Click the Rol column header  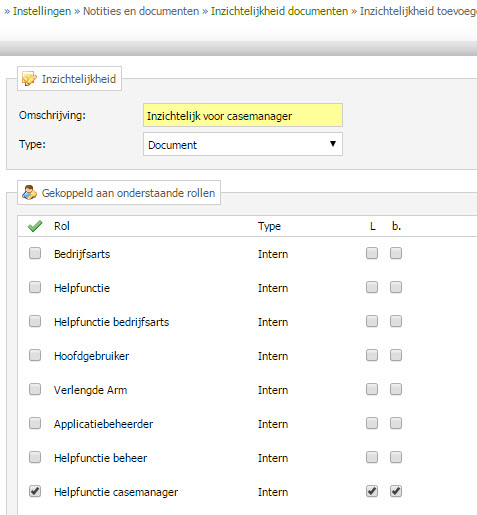(x=62, y=226)
